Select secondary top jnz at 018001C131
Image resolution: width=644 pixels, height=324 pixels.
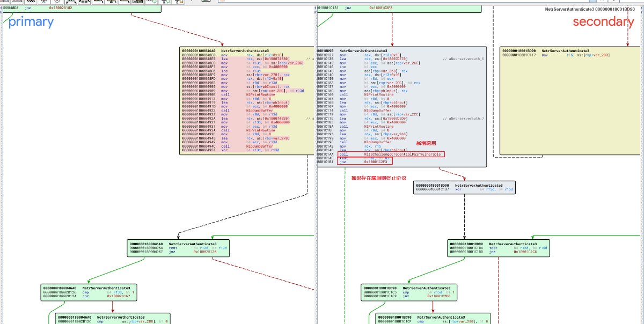coord(354,9)
